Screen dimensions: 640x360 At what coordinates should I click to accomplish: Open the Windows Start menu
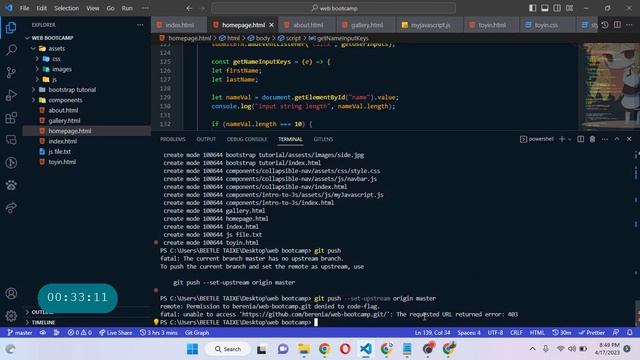pyautogui.click(x=192, y=349)
